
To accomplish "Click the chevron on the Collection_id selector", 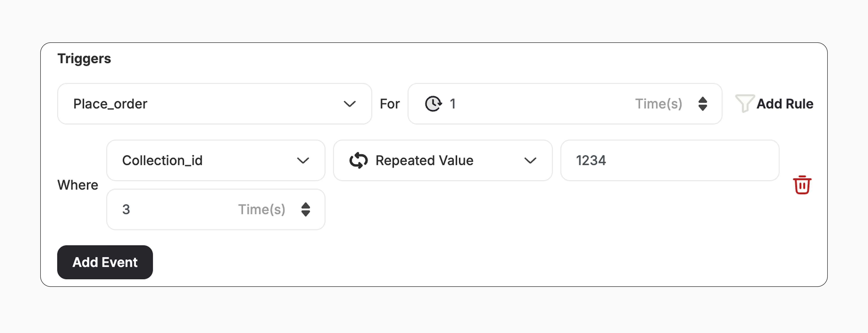I will [x=303, y=160].
